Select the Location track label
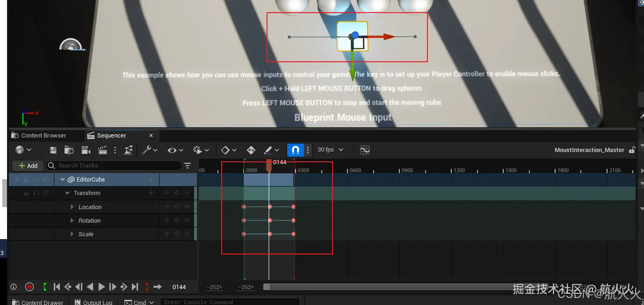This screenshot has height=305, width=644. (x=90, y=207)
